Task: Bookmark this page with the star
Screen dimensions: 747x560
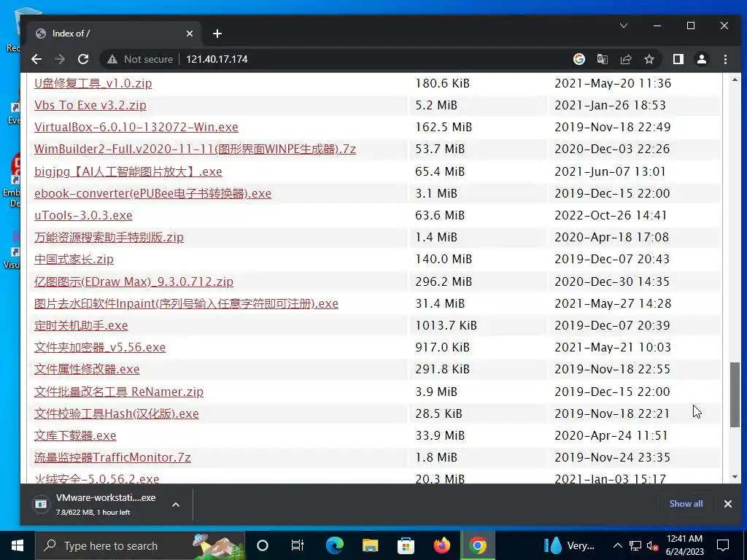Action: pyautogui.click(x=649, y=59)
